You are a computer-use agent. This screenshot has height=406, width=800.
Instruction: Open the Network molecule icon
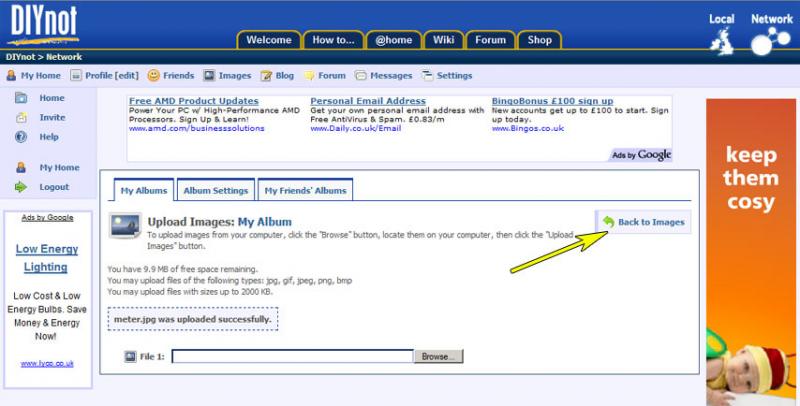(771, 40)
